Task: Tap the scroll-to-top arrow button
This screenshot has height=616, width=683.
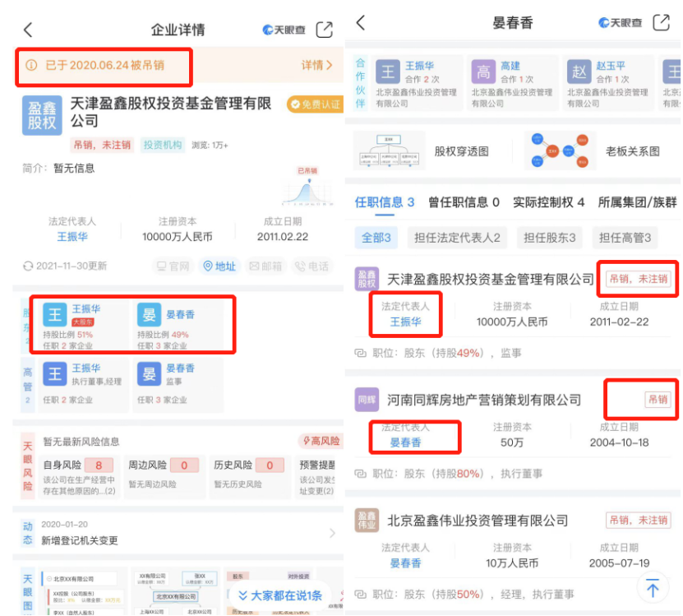Action: tap(652, 588)
